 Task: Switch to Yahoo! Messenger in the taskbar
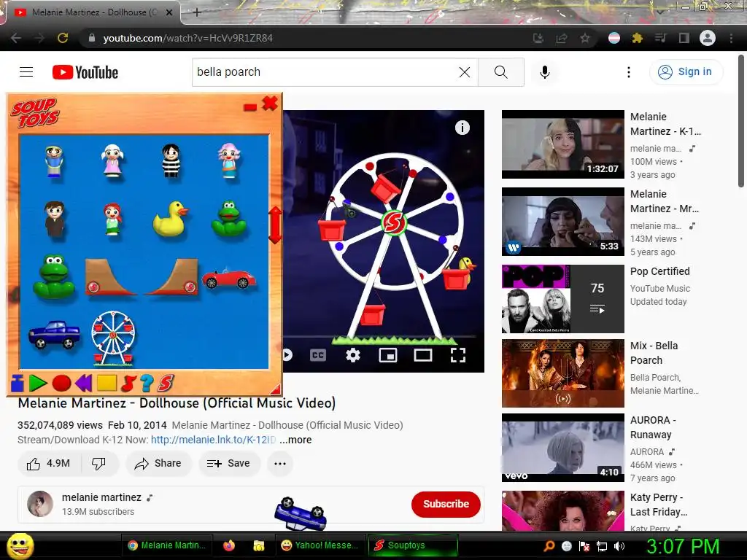pos(320,545)
